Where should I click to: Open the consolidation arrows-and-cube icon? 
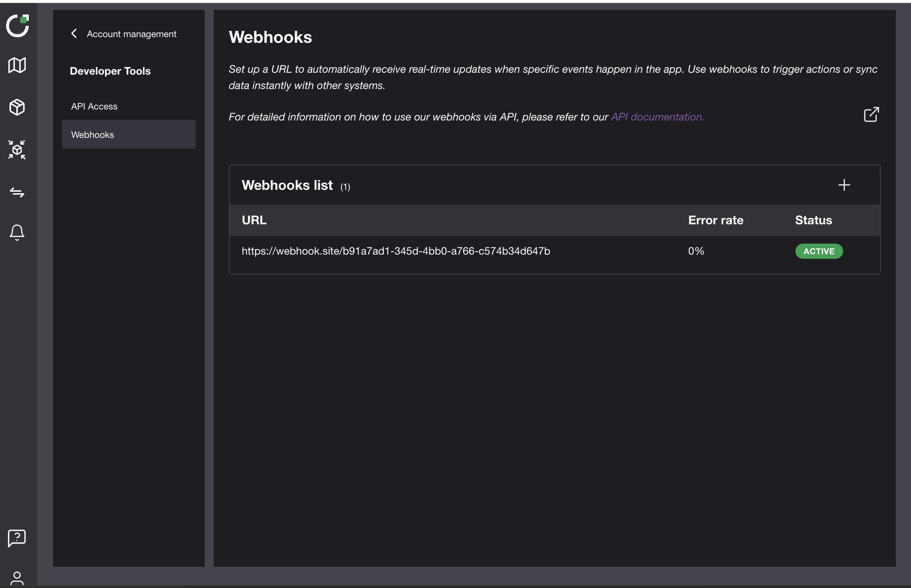pos(17,150)
